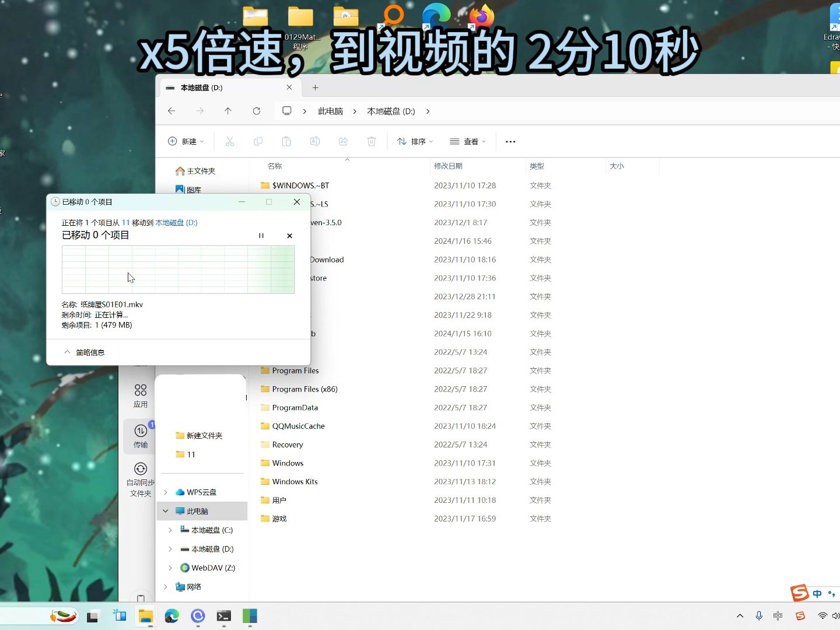840x630 pixels.
Task: Click the transfer speed graph
Action: pos(178,269)
